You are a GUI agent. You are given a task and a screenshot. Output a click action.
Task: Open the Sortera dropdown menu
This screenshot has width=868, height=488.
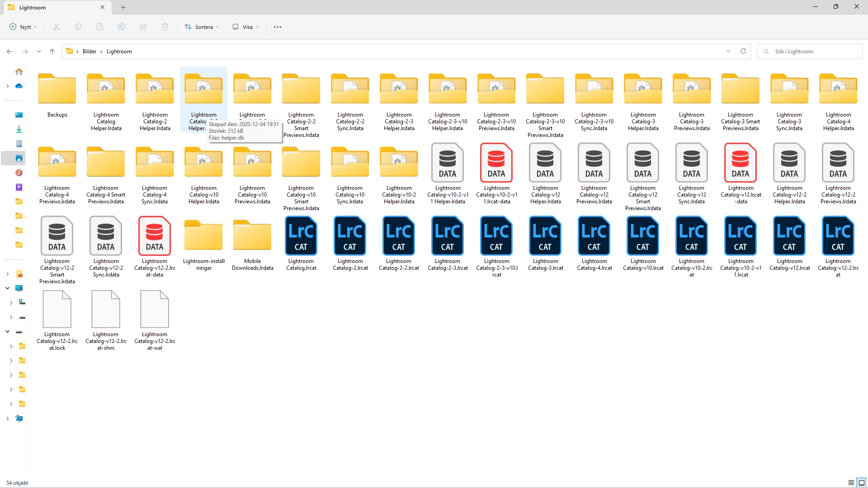[202, 27]
